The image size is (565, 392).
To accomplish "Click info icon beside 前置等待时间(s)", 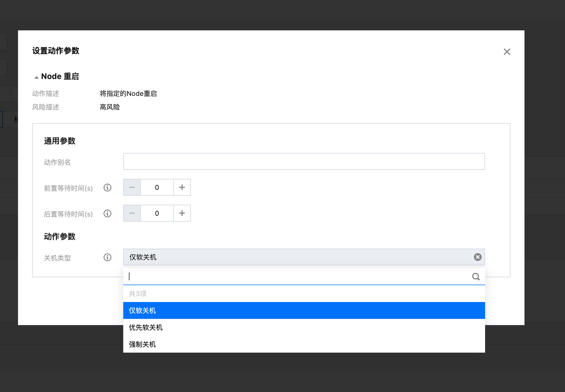I will point(107,188).
